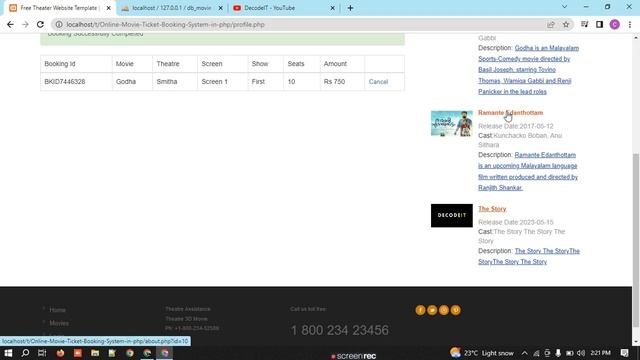This screenshot has height=360, width=640.
Task: Close the localhost db_movie tab
Action: point(220,8)
